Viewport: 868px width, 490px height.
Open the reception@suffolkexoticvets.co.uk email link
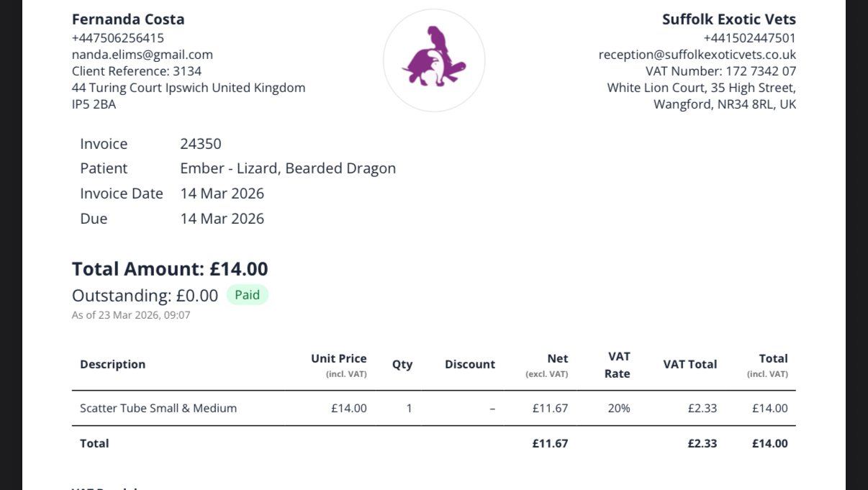pyautogui.click(x=697, y=55)
